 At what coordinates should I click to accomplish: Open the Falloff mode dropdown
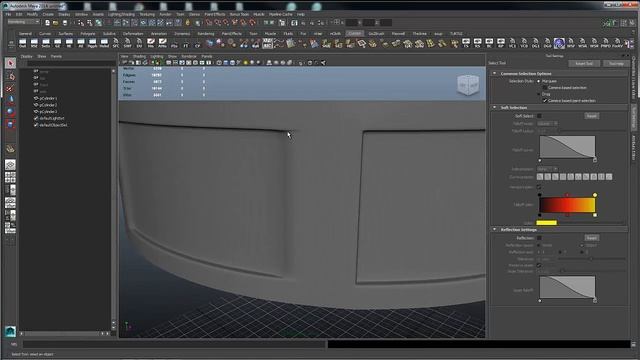point(547,123)
